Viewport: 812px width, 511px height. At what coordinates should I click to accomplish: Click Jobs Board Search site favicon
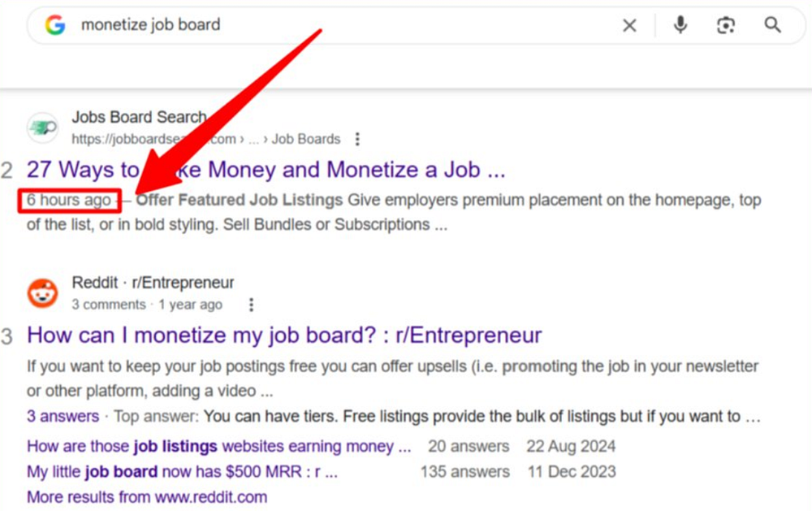(x=42, y=128)
